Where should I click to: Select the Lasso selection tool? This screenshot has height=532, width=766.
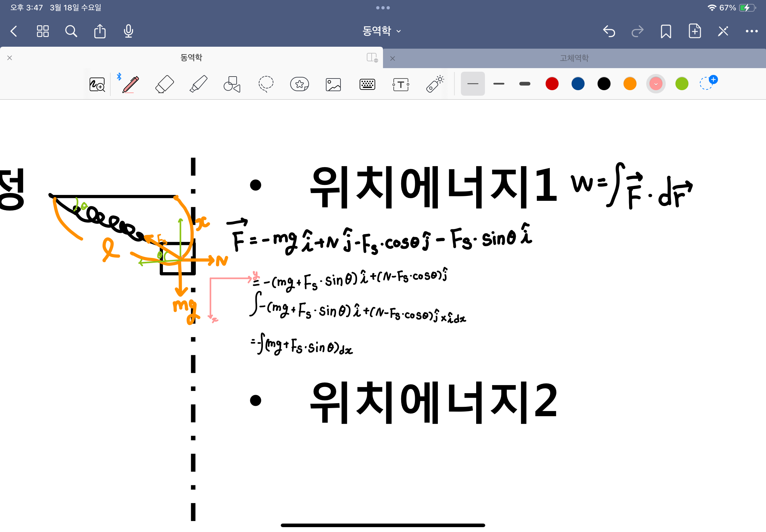point(266,84)
